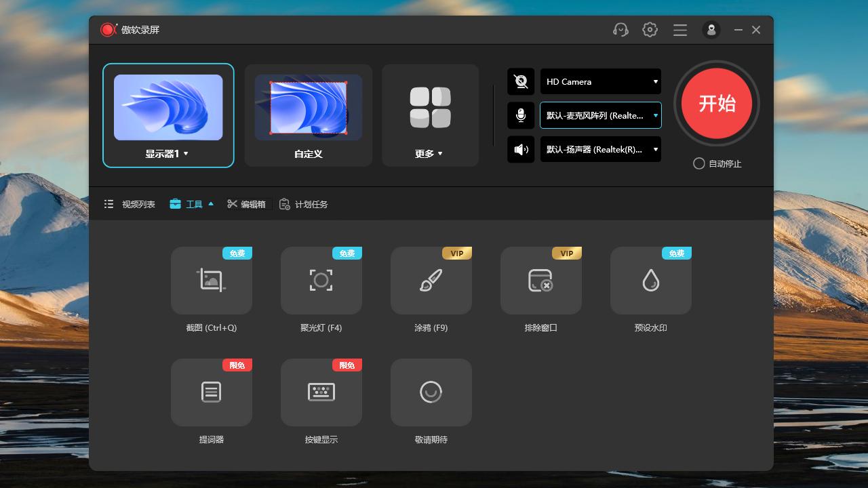Image resolution: width=868 pixels, height=488 pixels.
Task: Mute the microphone using its icon
Action: (x=521, y=116)
